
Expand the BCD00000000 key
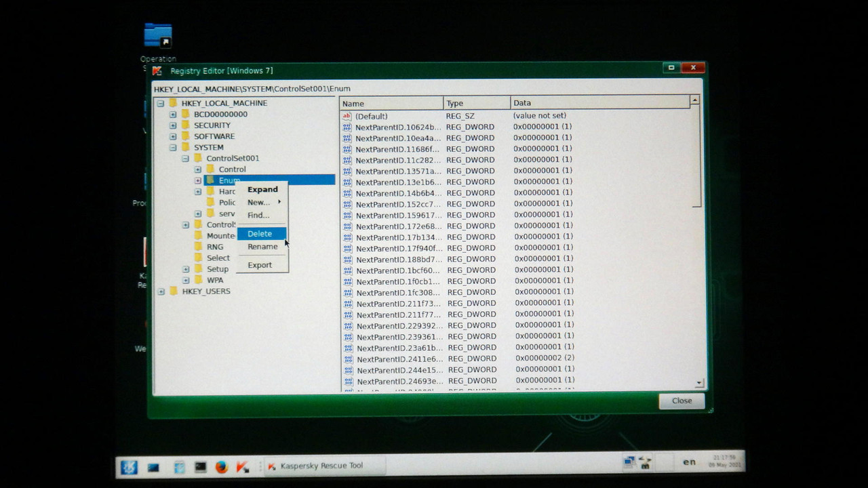pyautogui.click(x=173, y=115)
